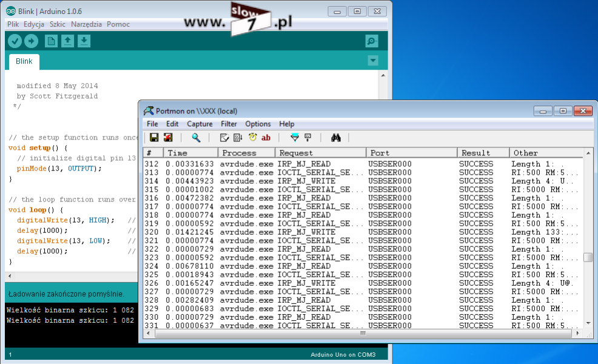Click the Other column header
This screenshot has height=364, width=598.
(x=546, y=153)
